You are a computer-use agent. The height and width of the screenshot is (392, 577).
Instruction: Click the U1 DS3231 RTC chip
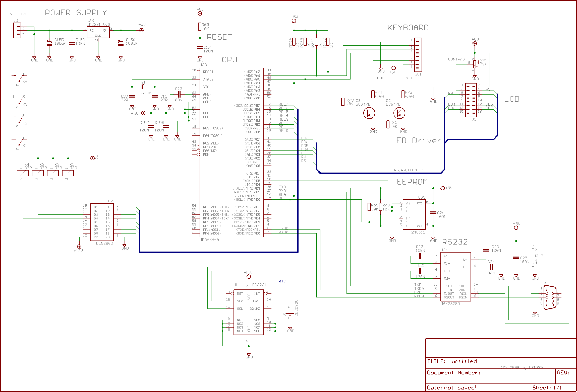[249, 312]
